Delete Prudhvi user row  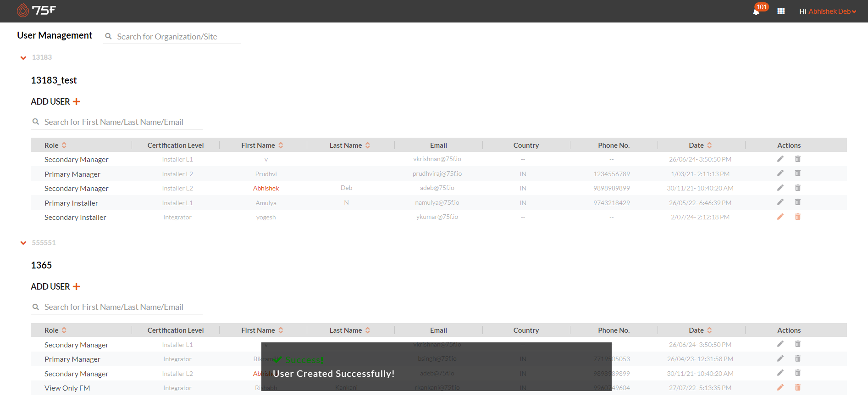798,173
